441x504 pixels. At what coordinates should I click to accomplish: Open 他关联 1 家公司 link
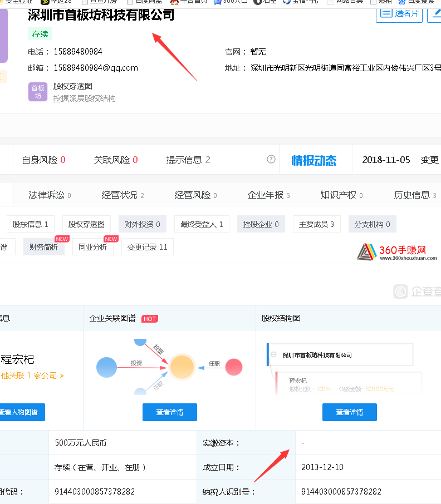point(32,375)
